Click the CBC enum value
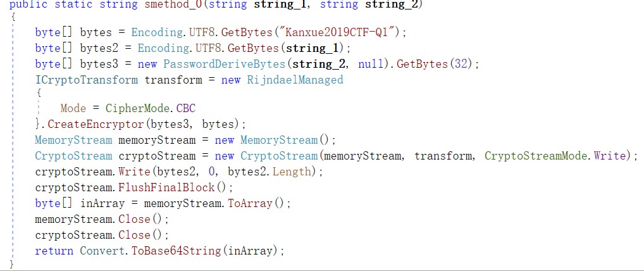Screen dimensions: 644x271 coord(186,108)
